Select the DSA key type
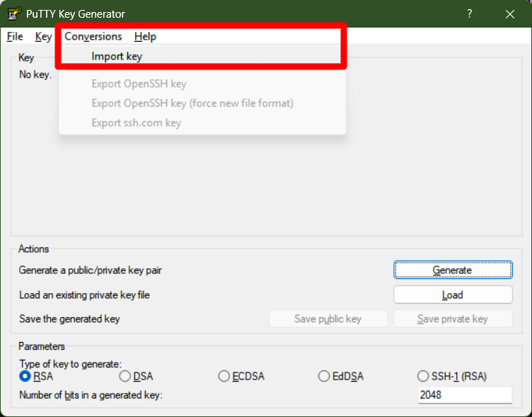Image resolution: width=532 pixels, height=417 pixels. (x=136, y=376)
